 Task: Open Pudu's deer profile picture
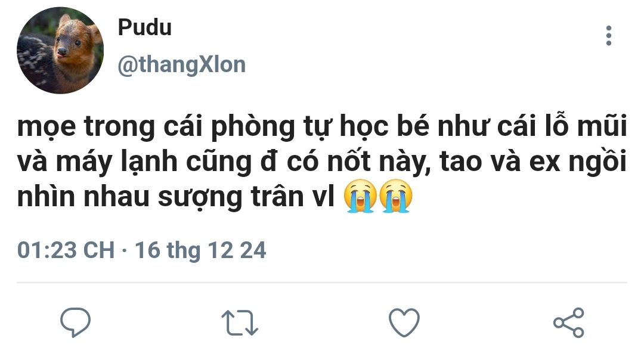click(x=60, y=50)
